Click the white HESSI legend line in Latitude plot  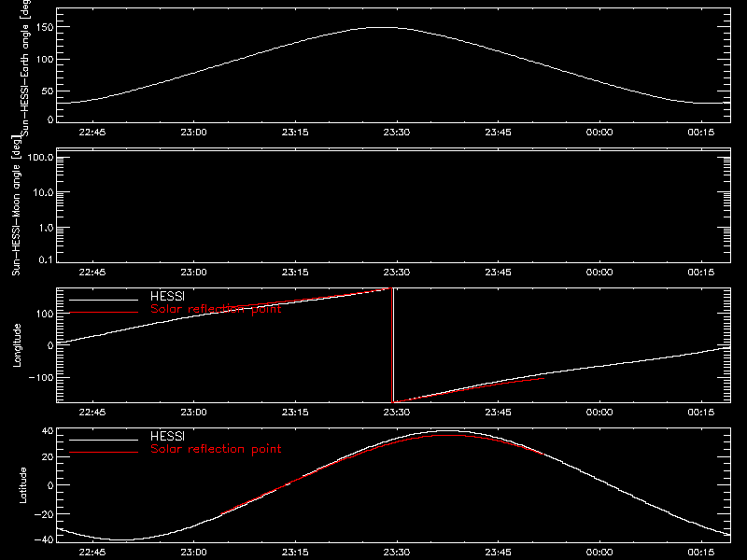[x=104, y=440]
